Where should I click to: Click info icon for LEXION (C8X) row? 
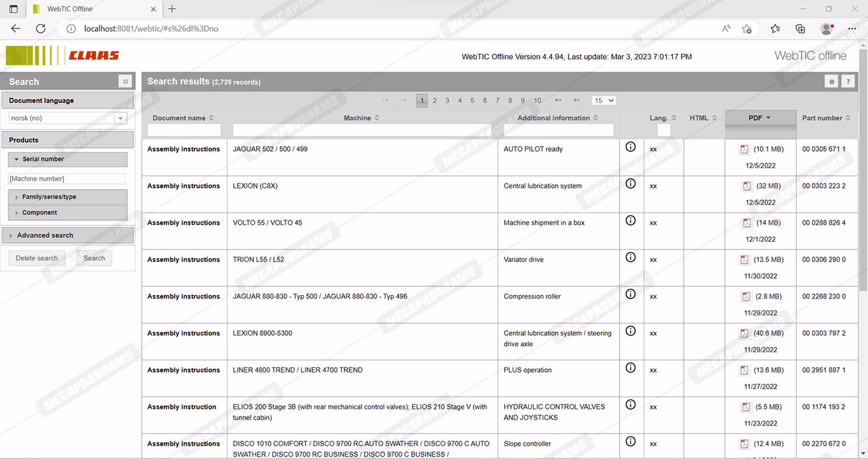tap(630, 184)
